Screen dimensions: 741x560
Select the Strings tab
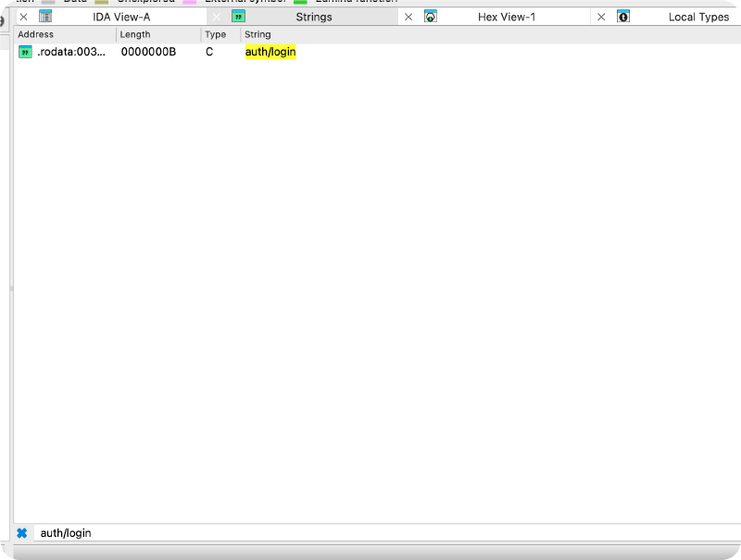(314, 17)
